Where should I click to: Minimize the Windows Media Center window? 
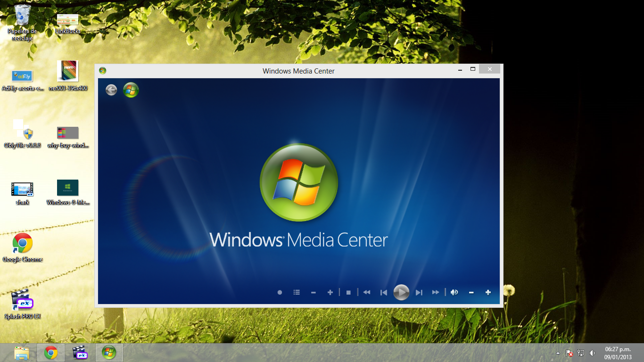pyautogui.click(x=460, y=69)
